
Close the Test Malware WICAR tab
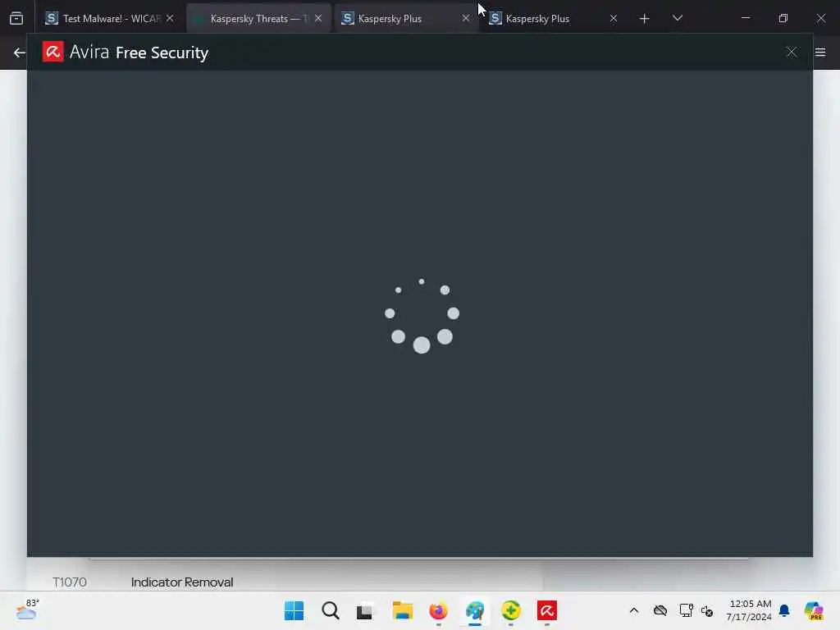point(170,18)
